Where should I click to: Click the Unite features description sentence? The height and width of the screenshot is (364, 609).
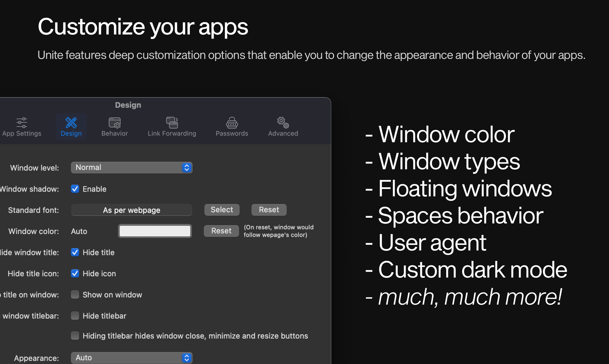(x=311, y=55)
